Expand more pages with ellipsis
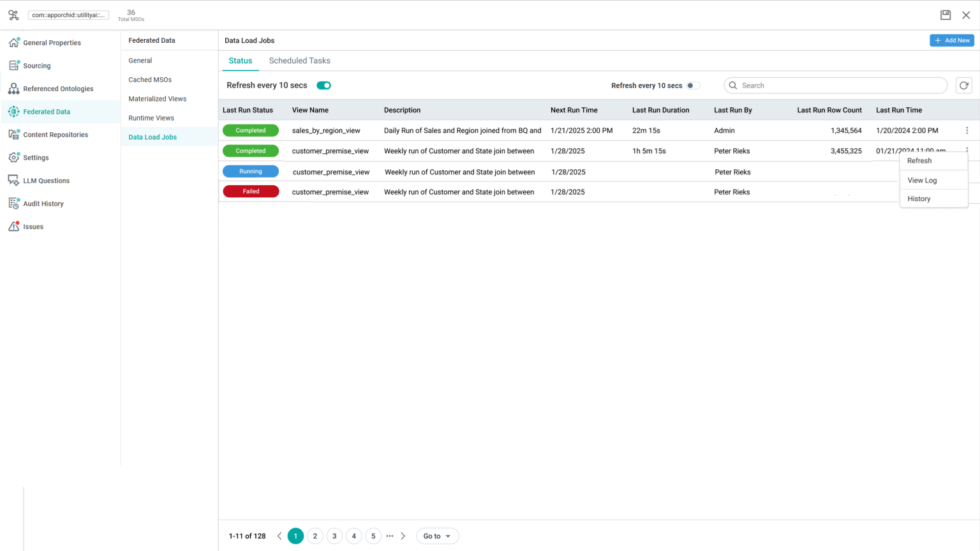Screen dimensions: 980x551 pos(389,536)
